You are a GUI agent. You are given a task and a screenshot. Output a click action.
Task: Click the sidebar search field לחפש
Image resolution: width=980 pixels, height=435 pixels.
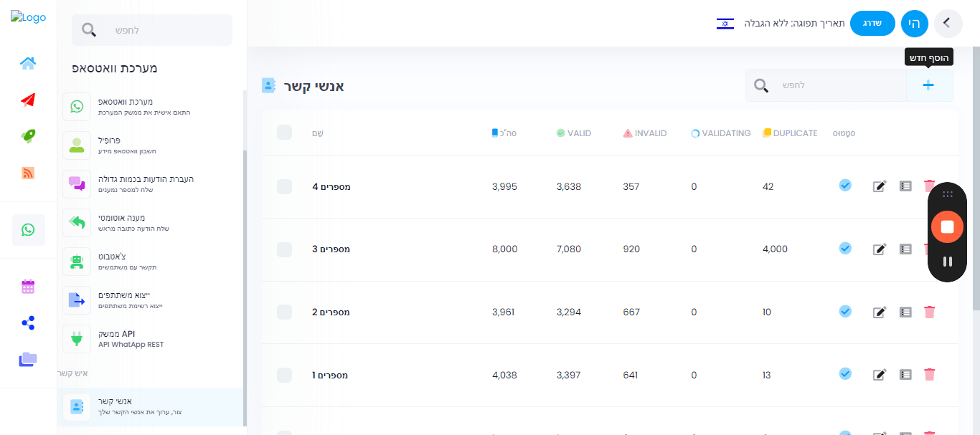152,30
